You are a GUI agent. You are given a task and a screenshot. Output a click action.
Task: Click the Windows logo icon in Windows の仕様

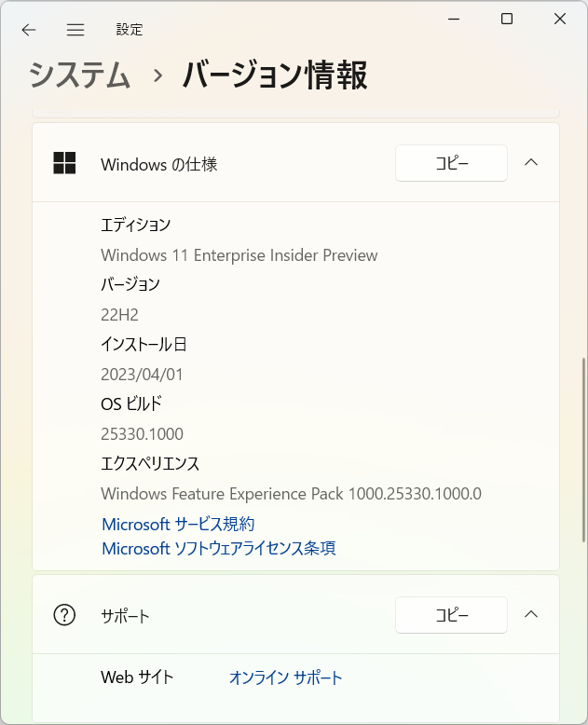point(64,163)
